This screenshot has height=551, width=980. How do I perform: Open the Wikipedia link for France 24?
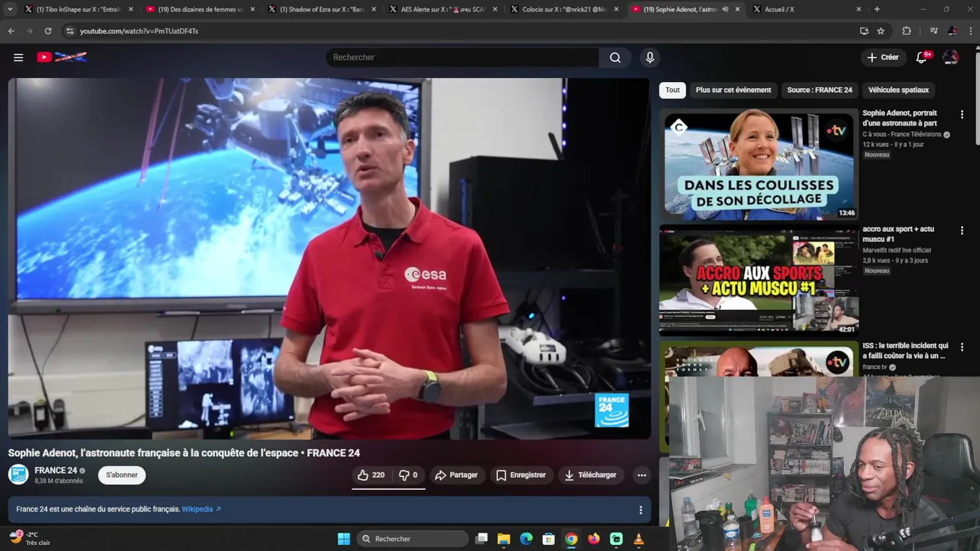pos(201,510)
